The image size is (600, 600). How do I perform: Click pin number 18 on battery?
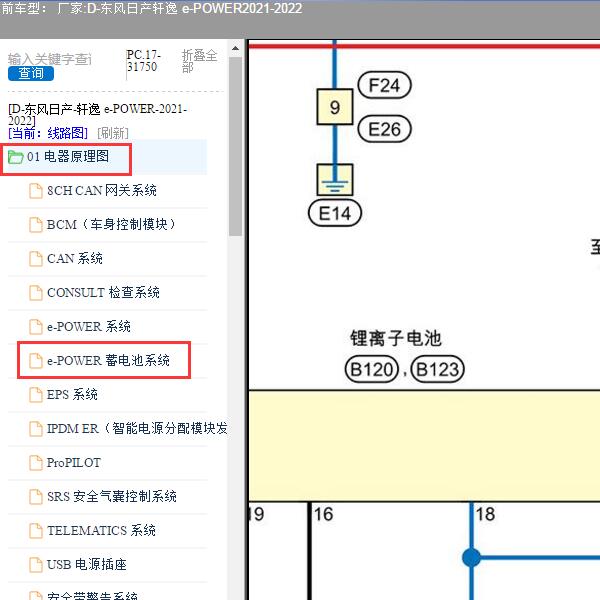(485, 514)
